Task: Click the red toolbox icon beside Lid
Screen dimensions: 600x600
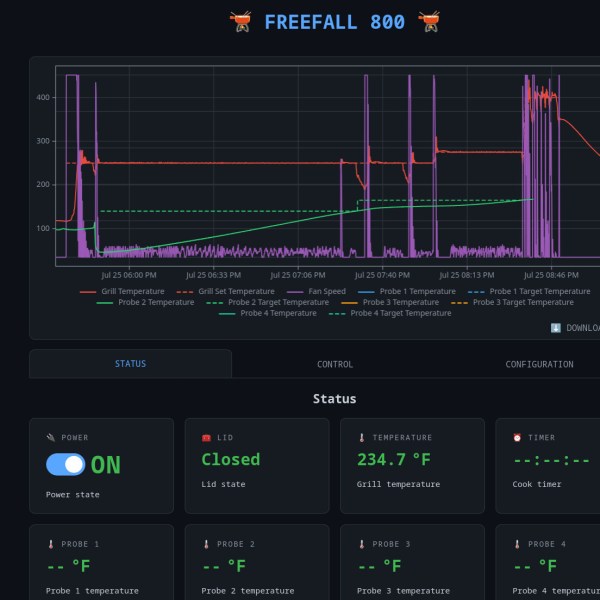Action: pos(206,437)
